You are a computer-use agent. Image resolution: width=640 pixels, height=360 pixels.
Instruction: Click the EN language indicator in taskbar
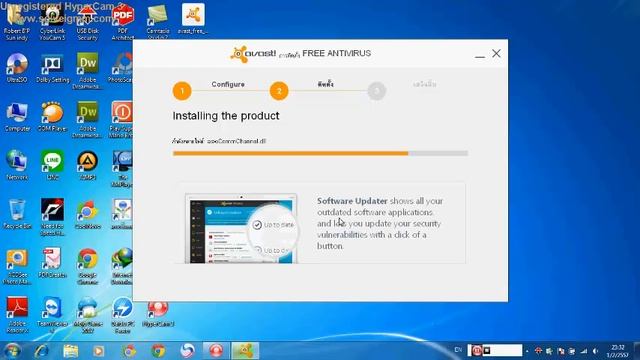click(x=458, y=350)
